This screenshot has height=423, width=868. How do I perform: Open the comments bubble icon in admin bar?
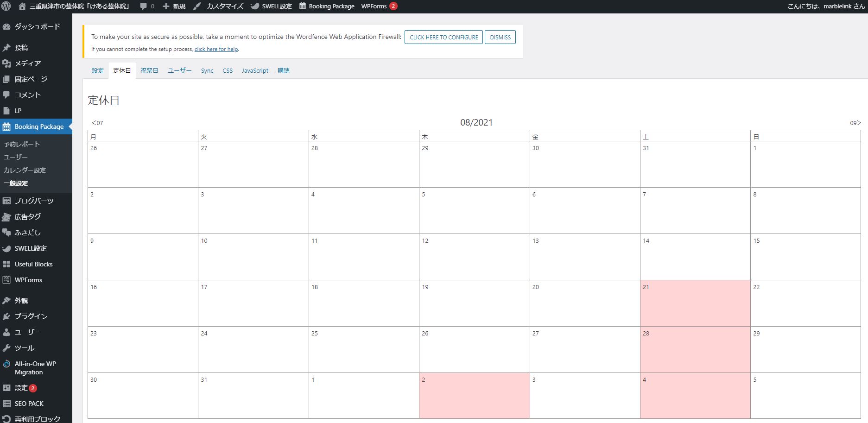click(x=144, y=6)
